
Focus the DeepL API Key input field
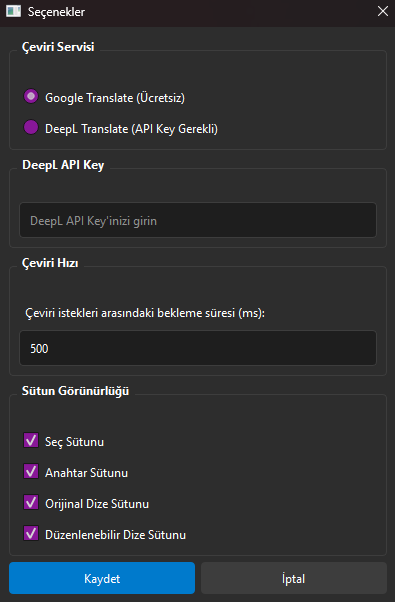pyautogui.click(x=198, y=220)
